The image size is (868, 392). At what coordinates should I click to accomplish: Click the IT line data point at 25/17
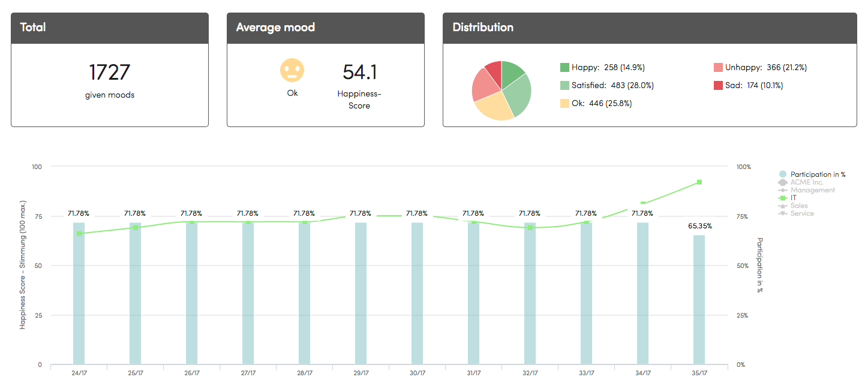tap(136, 228)
